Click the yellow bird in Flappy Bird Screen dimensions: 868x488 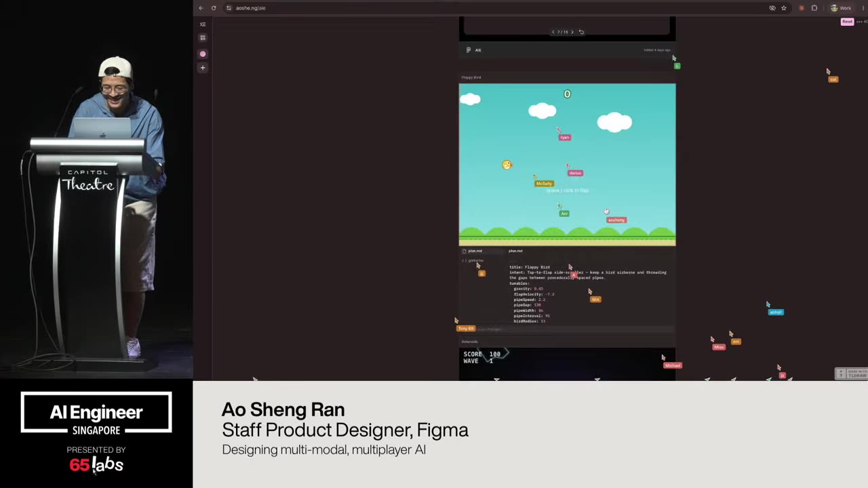tap(507, 165)
